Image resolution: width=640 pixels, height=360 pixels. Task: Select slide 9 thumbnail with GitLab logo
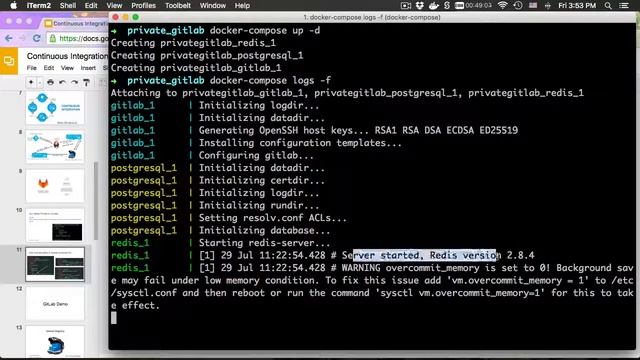pyautogui.click(x=55, y=186)
